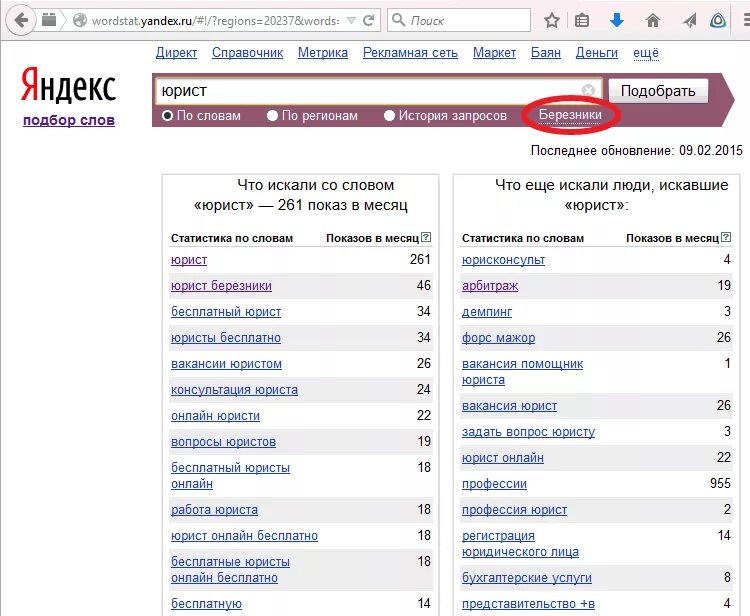This screenshot has width=750, height=616.
Task: Open the работа юриста query link
Action: point(214,510)
